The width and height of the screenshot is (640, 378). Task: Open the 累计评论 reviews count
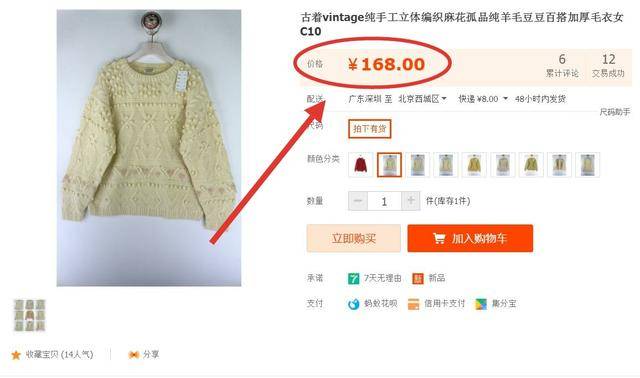(x=562, y=66)
